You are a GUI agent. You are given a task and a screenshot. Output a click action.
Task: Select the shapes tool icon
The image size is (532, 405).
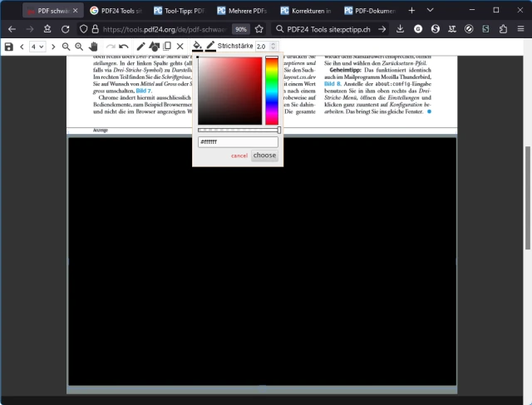tap(154, 47)
